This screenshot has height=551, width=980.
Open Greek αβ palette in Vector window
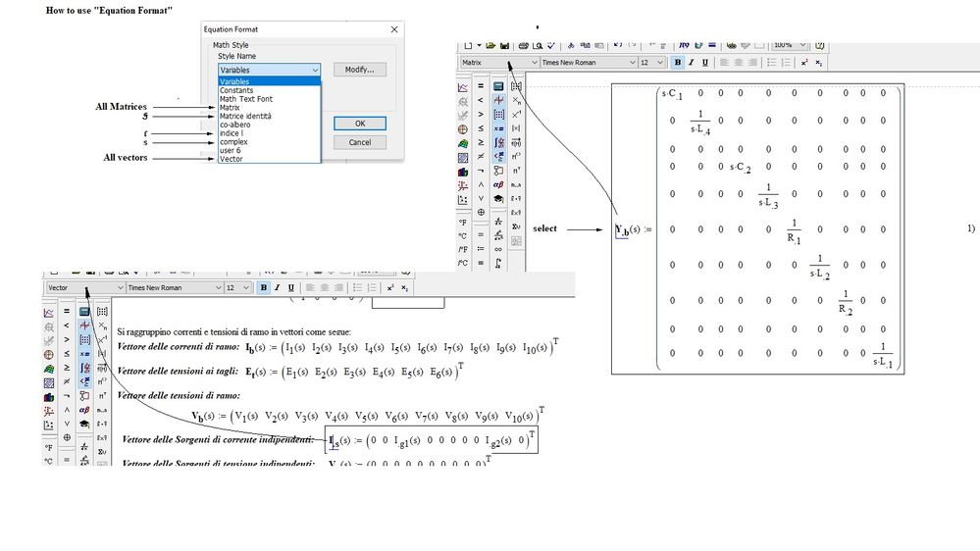pos(84,409)
